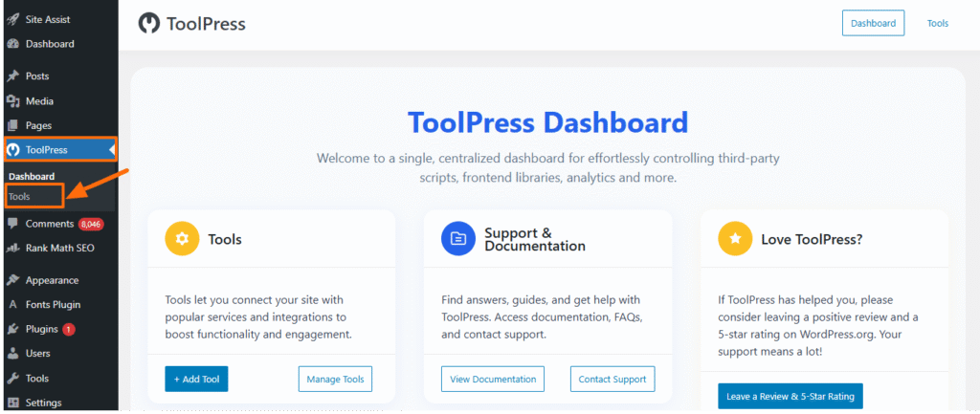Click the Plugins update count badge

coord(69,329)
